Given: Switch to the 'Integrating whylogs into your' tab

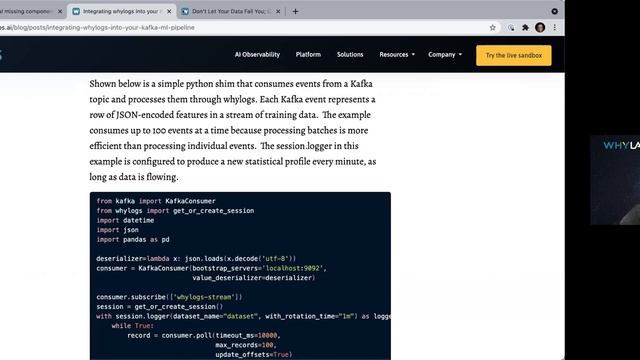Looking at the screenshot, I should [x=122, y=11].
